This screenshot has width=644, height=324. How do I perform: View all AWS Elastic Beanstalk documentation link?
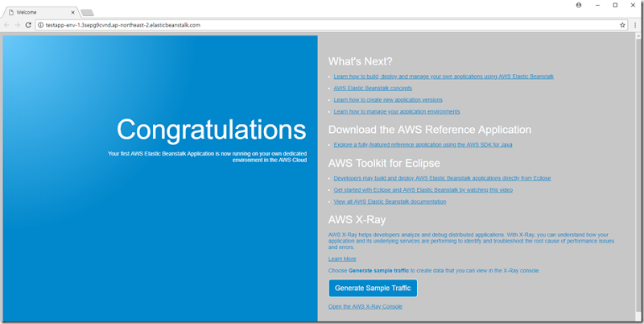point(390,201)
